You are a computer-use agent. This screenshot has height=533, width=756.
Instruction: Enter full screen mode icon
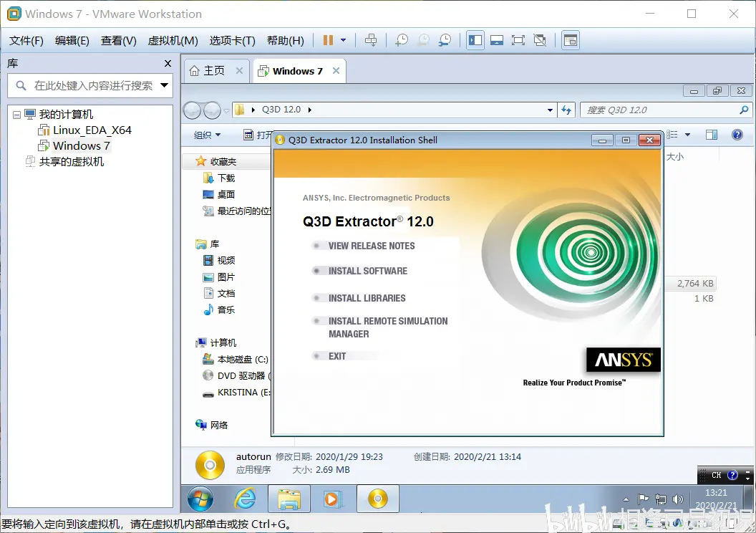pyautogui.click(x=518, y=41)
